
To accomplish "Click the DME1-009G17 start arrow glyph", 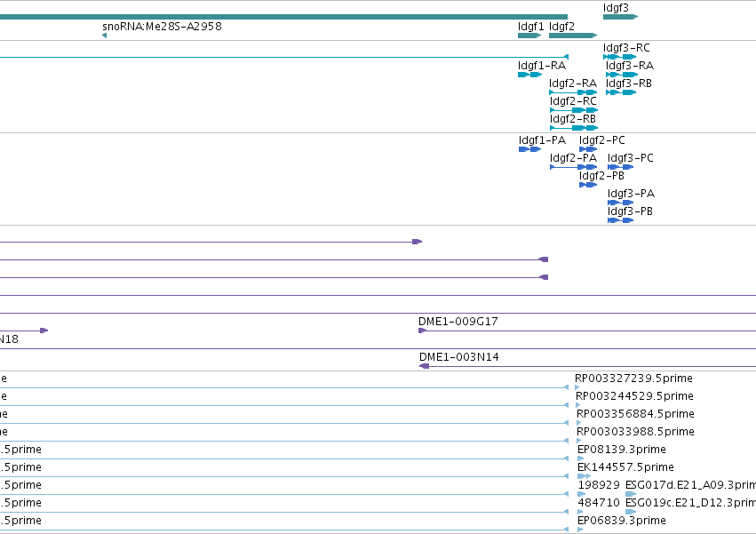I will [x=422, y=331].
